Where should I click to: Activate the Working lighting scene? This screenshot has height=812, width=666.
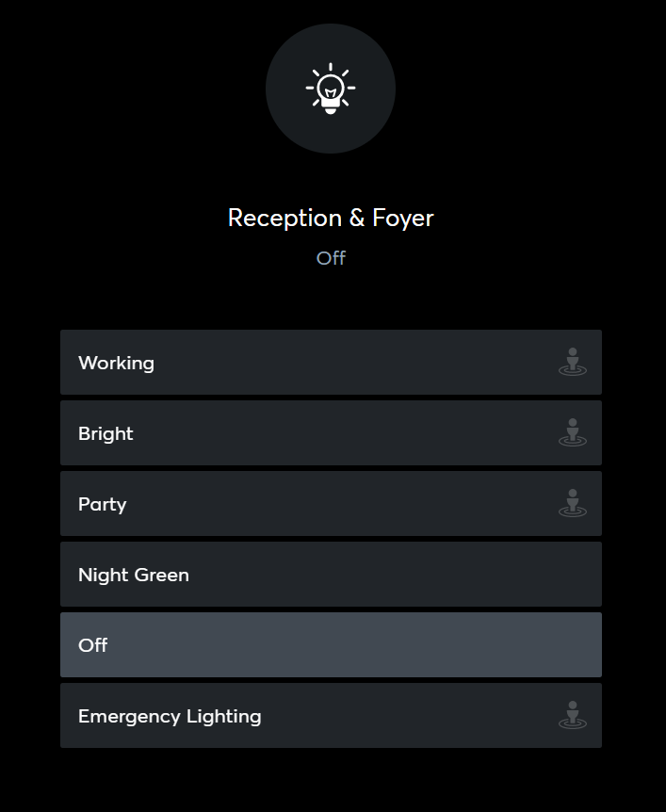click(330, 363)
